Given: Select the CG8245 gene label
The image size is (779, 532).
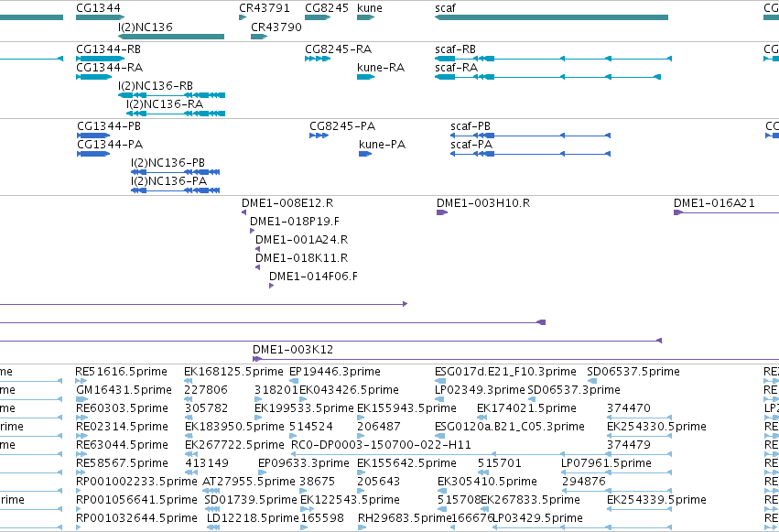Looking at the screenshot, I should 327,8.
